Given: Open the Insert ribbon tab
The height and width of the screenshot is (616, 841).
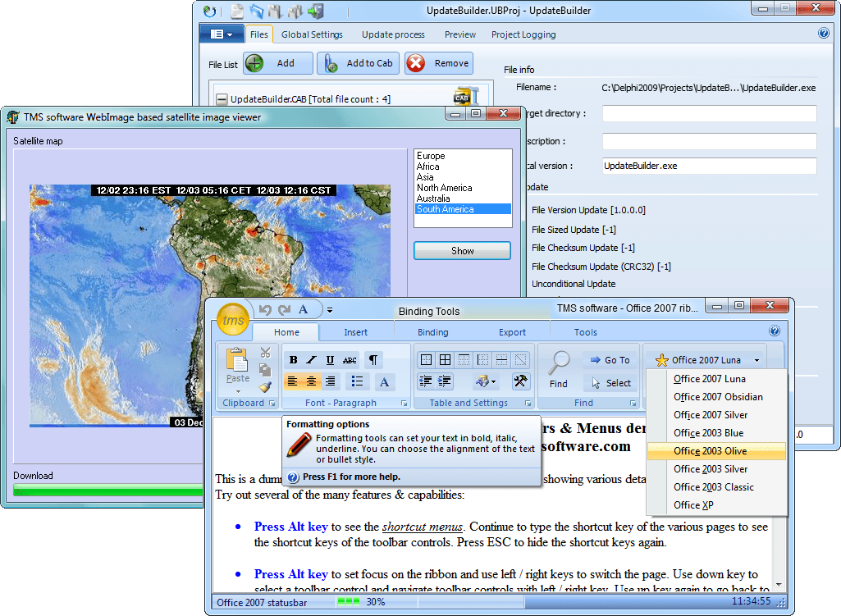Looking at the screenshot, I should coord(355,332).
